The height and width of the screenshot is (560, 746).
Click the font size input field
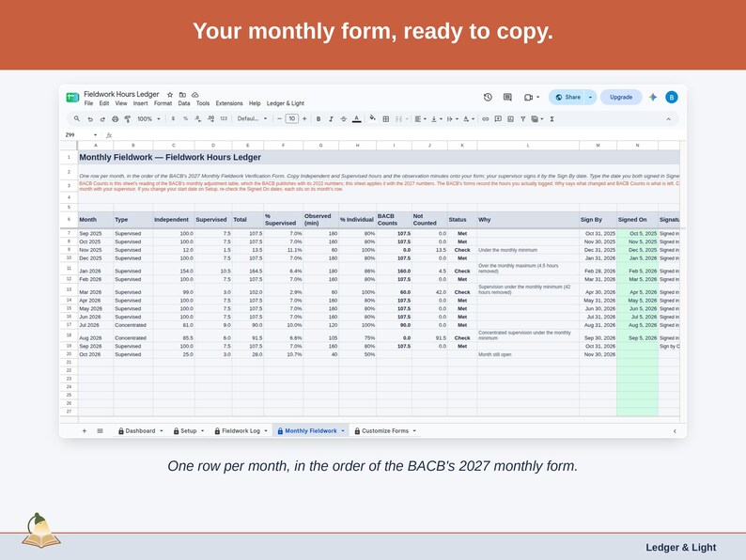tap(291, 119)
